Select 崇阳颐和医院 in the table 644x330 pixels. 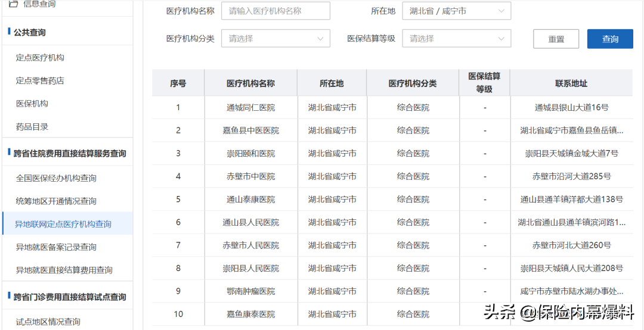pyautogui.click(x=250, y=154)
